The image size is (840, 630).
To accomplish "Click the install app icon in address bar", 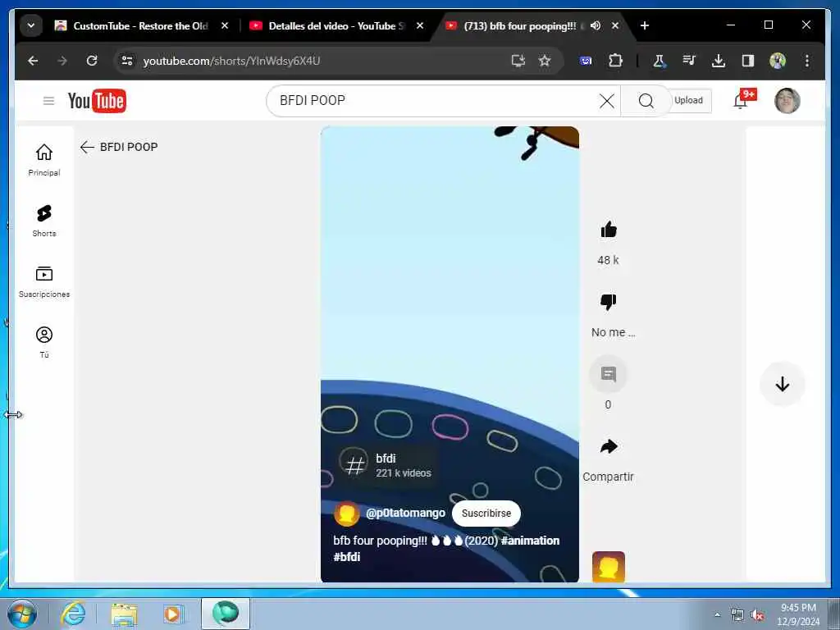I will [518, 61].
